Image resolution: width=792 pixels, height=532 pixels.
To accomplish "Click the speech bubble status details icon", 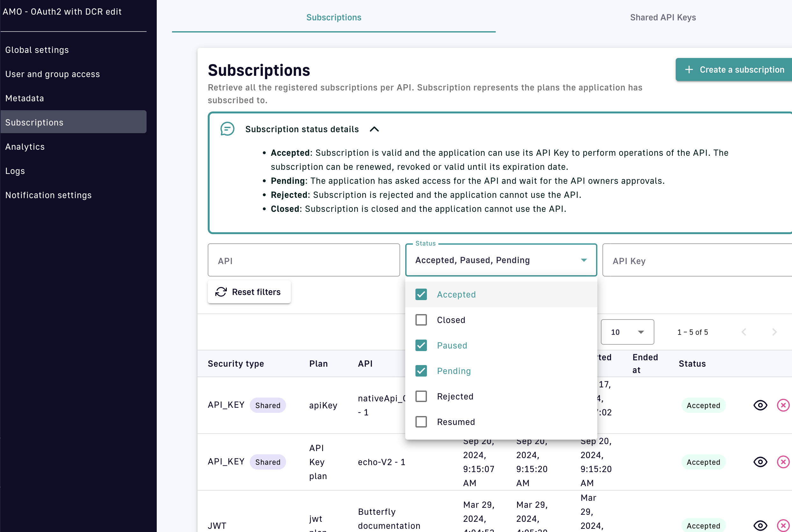I will (x=227, y=129).
